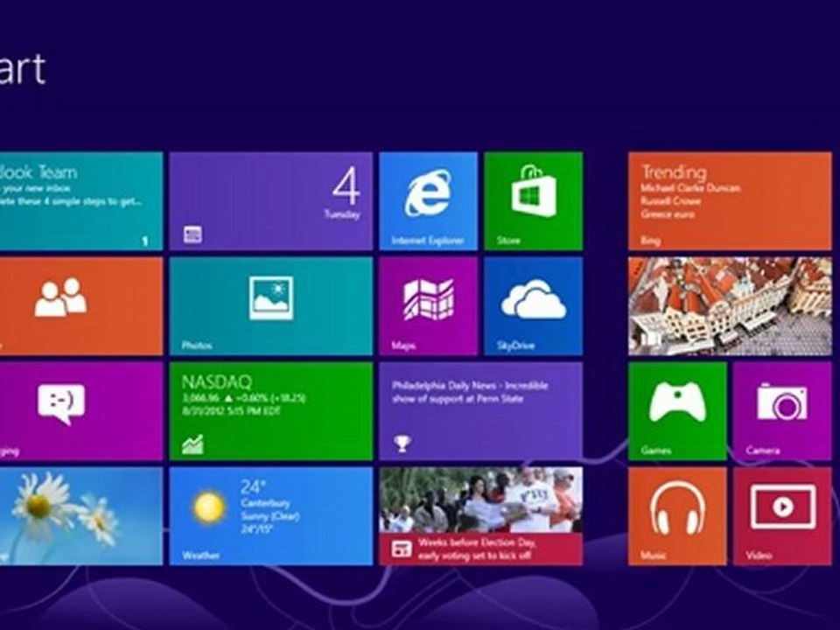The width and height of the screenshot is (840, 630).
Task: Open the Video tile
Action: pos(782,516)
